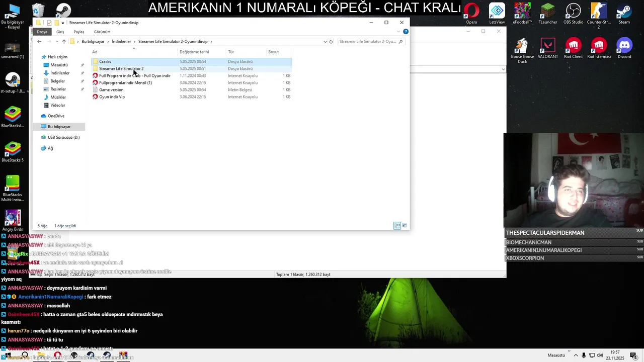Viewport: 644px width, 362px height.
Task: Select BlueStacks Multi-Instance desktop icon
Action: coord(13,189)
